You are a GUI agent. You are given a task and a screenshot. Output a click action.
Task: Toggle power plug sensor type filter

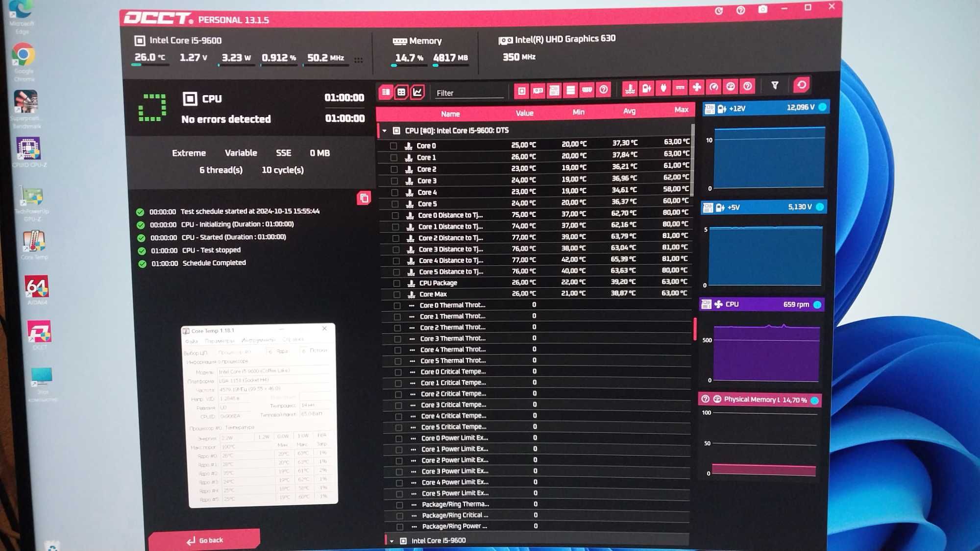pos(663,88)
